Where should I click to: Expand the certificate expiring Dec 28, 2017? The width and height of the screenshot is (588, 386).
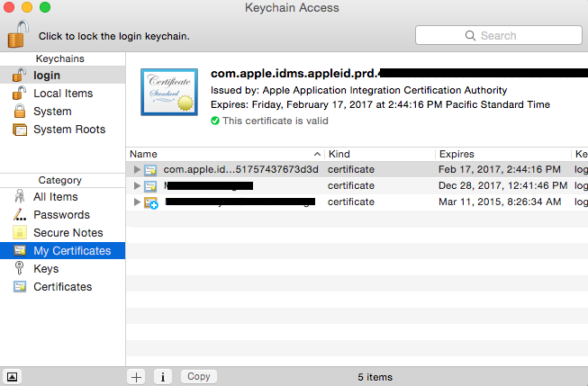click(x=137, y=186)
